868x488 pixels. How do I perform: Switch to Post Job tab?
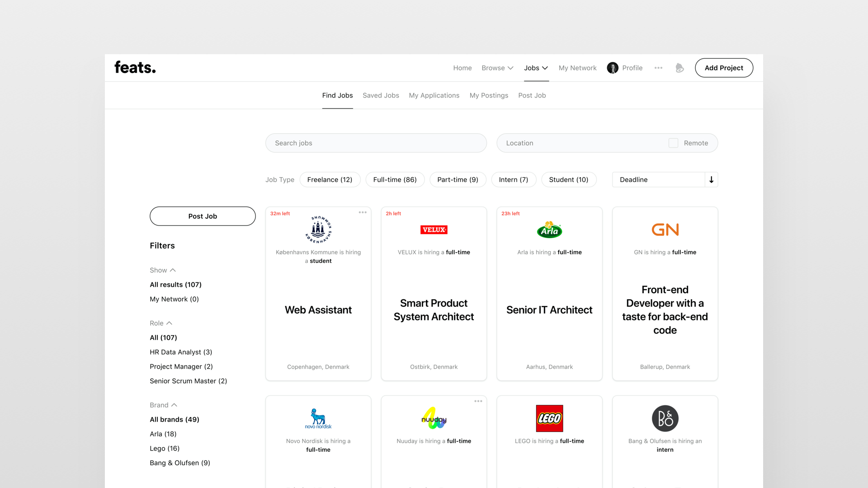[x=532, y=95]
